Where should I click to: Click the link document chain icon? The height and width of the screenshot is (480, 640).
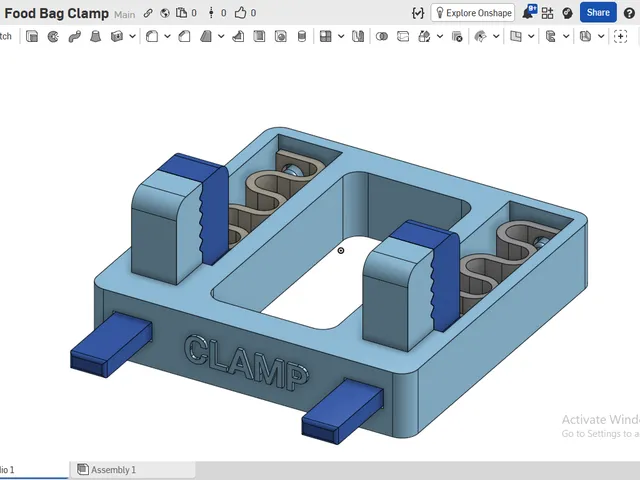coord(148,13)
